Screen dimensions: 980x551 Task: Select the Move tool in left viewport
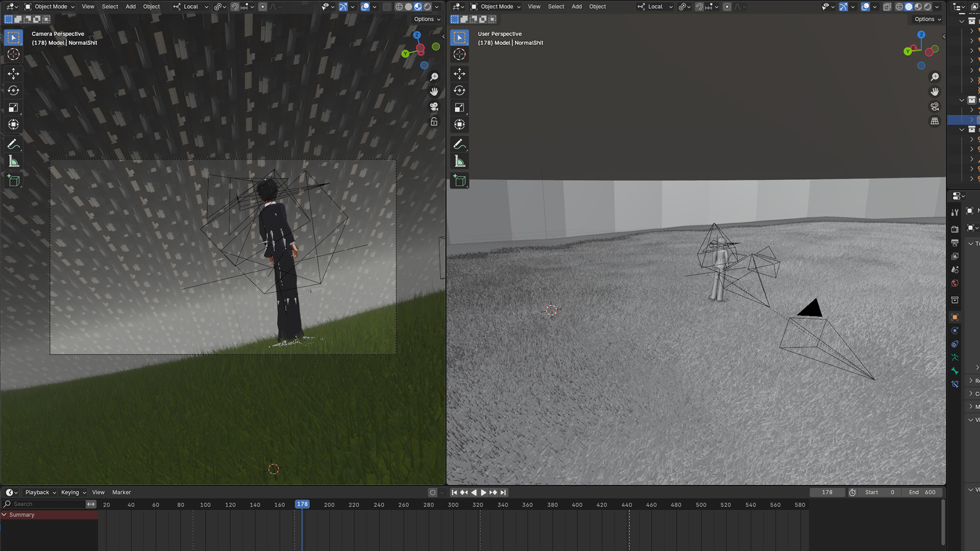(x=13, y=73)
